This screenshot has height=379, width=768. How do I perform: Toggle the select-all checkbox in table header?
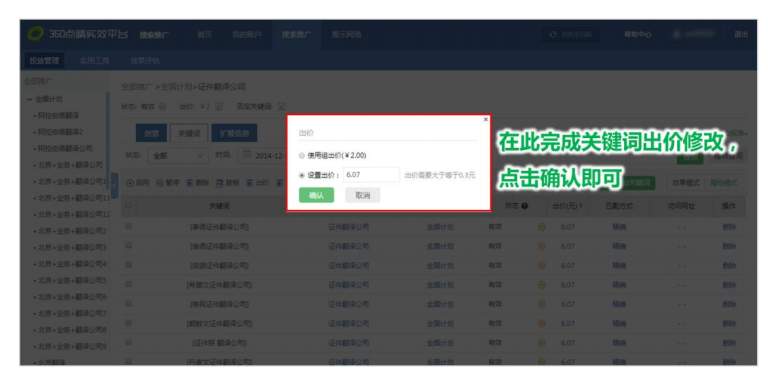tap(128, 206)
